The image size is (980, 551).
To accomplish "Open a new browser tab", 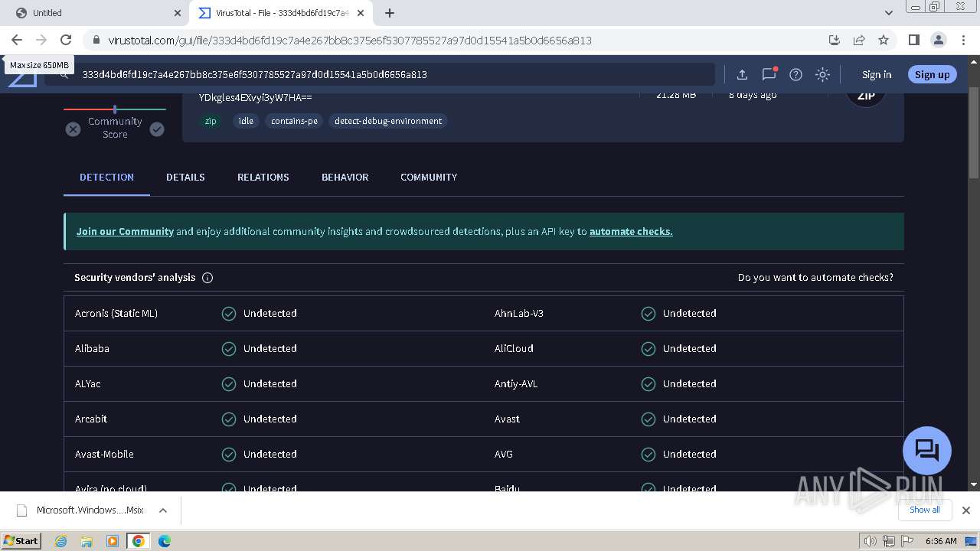I will 390,13.
